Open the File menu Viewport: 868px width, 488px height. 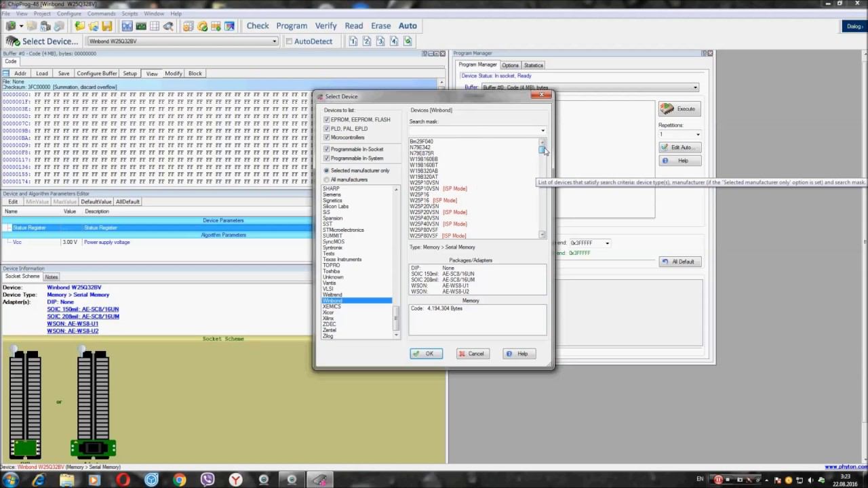[6, 14]
